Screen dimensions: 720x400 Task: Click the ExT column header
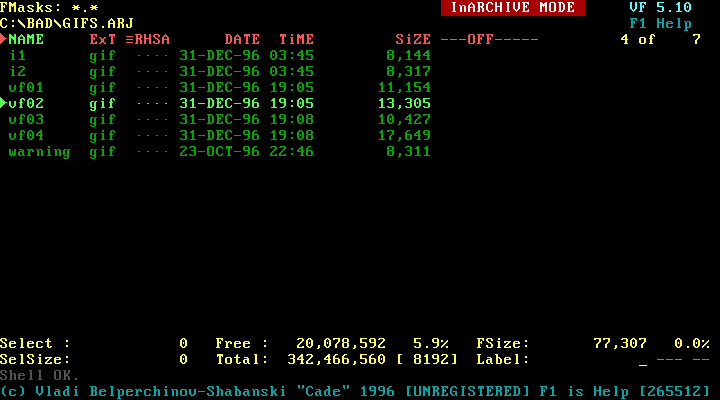[103, 39]
